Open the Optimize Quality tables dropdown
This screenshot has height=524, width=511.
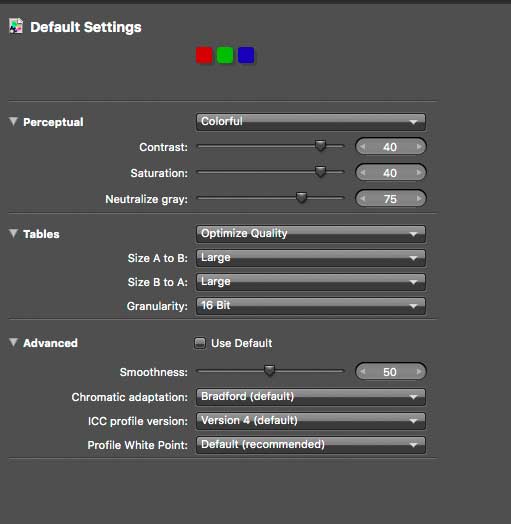pyautogui.click(x=311, y=234)
